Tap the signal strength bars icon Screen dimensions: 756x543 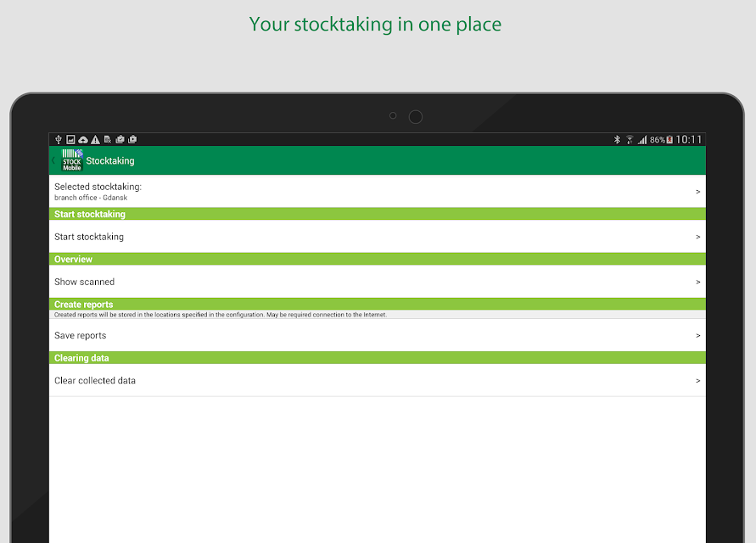[x=642, y=140]
